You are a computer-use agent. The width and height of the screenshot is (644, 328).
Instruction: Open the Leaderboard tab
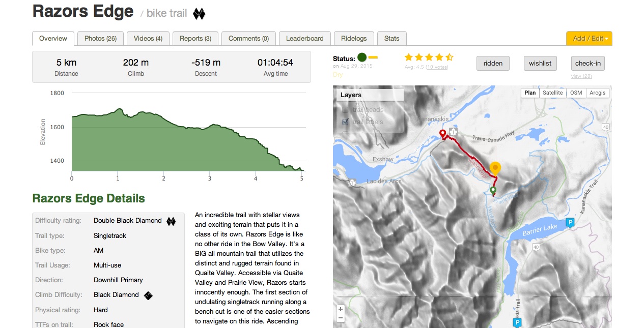(305, 39)
